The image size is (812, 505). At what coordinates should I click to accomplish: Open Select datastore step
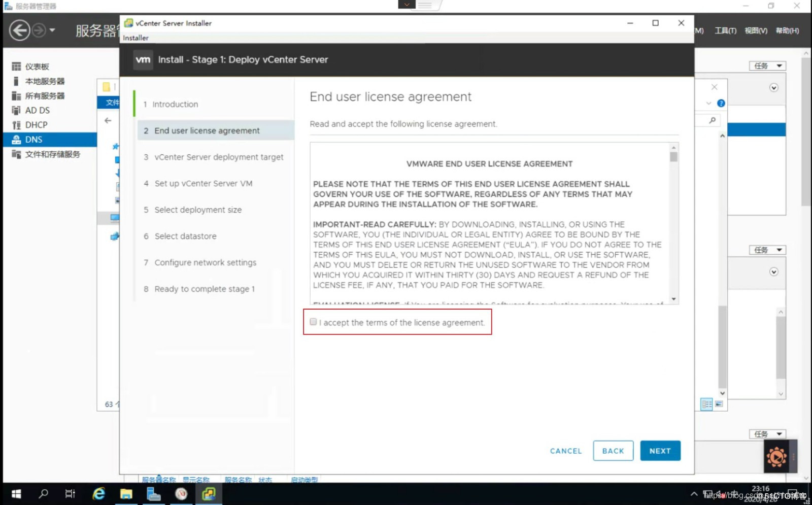pos(180,236)
